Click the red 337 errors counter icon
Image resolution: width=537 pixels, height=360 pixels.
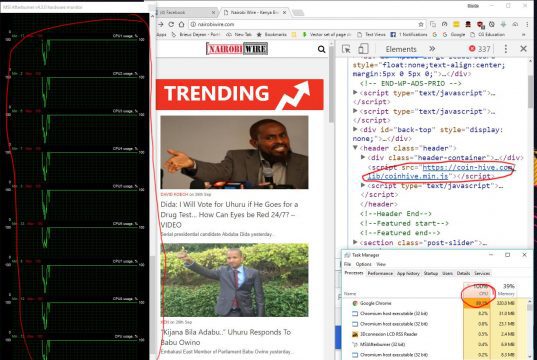pyautogui.click(x=472, y=49)
